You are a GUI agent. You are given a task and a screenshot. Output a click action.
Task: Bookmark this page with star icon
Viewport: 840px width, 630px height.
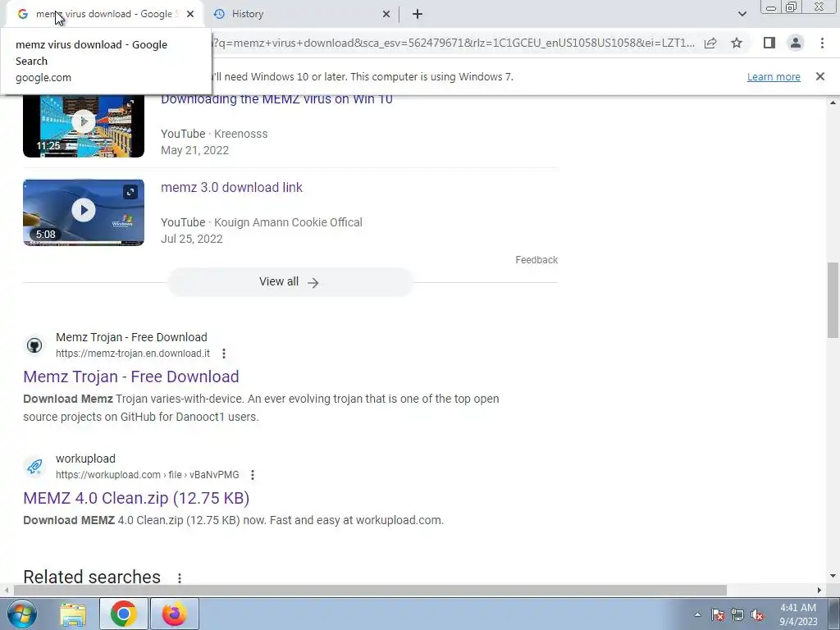[x=737, y=43]
